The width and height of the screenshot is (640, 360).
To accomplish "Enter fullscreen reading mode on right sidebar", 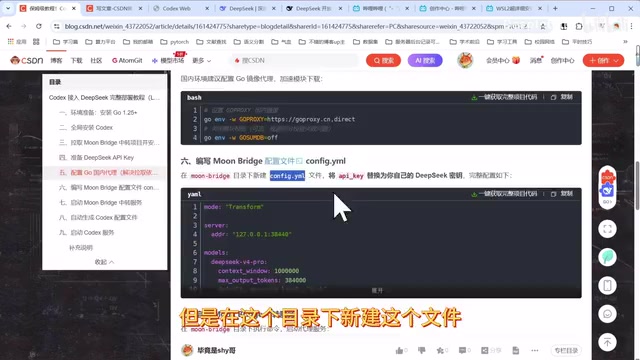I will 607,229.
